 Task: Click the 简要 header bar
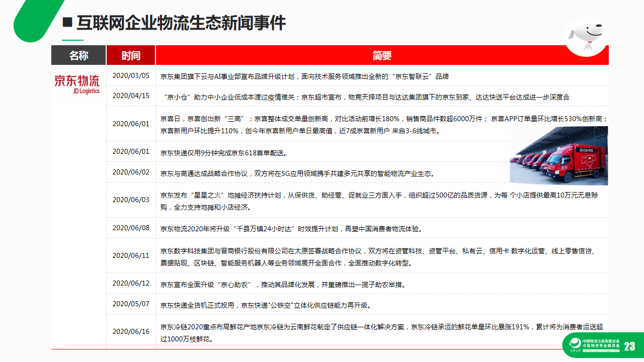382,55
